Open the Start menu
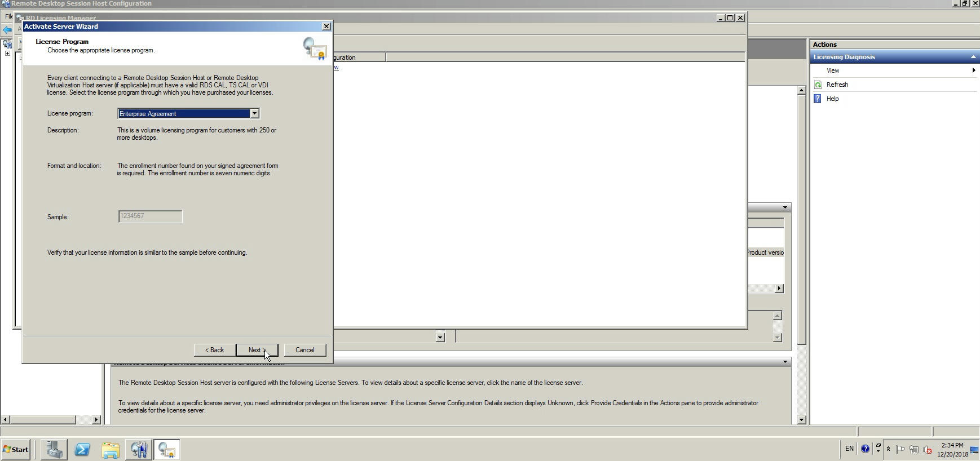Viewport: 980px width, 461px height. tap(16, 450)
